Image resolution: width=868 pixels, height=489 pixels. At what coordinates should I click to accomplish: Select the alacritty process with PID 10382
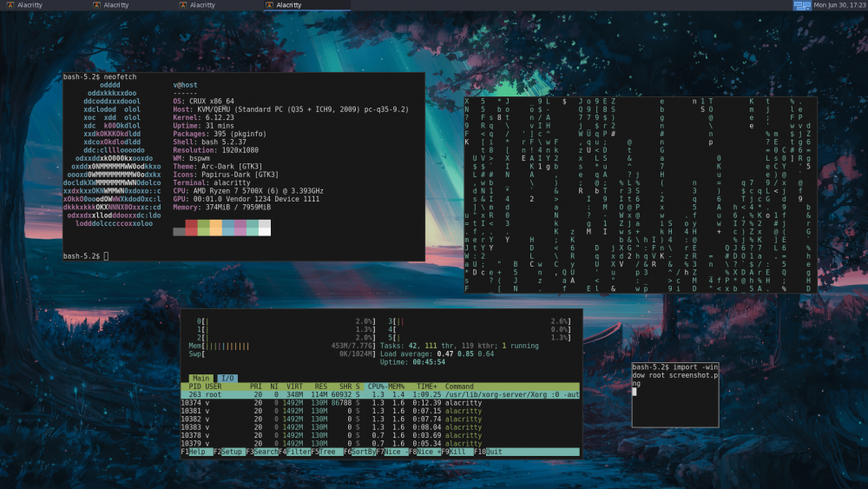click(380, 420)
